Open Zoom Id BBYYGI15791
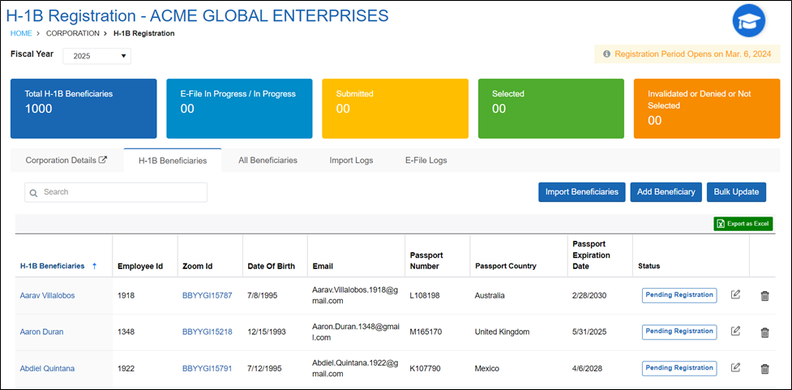The image size is (792, 390). coord(207,368)
